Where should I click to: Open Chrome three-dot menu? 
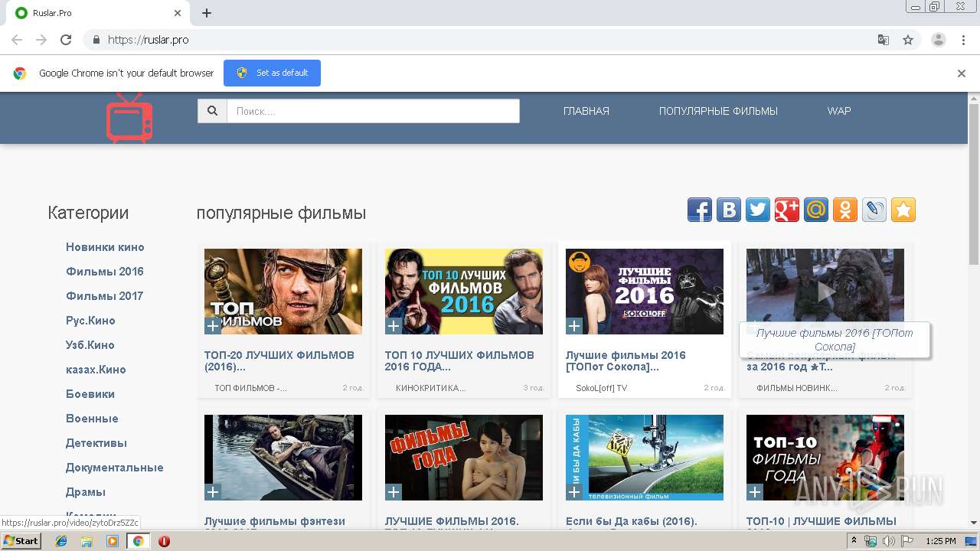[963, 40]
